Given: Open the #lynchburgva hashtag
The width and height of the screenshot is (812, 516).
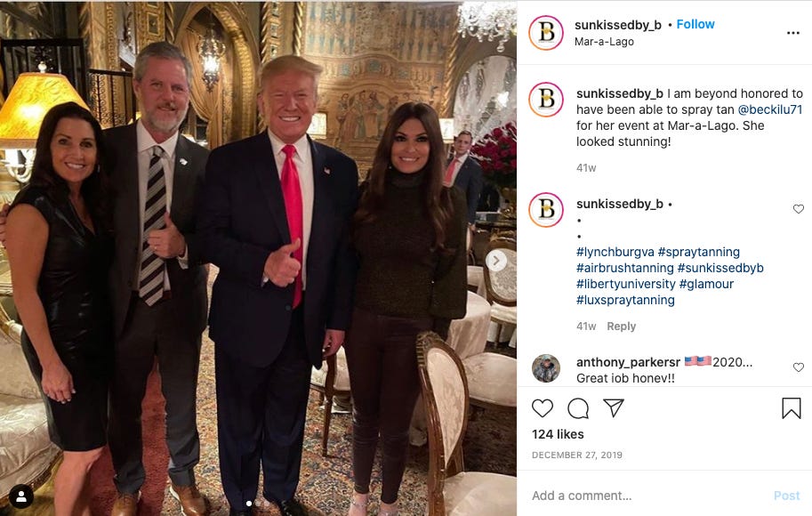Looking at the screenshot, I should click(x=615, y=252).
